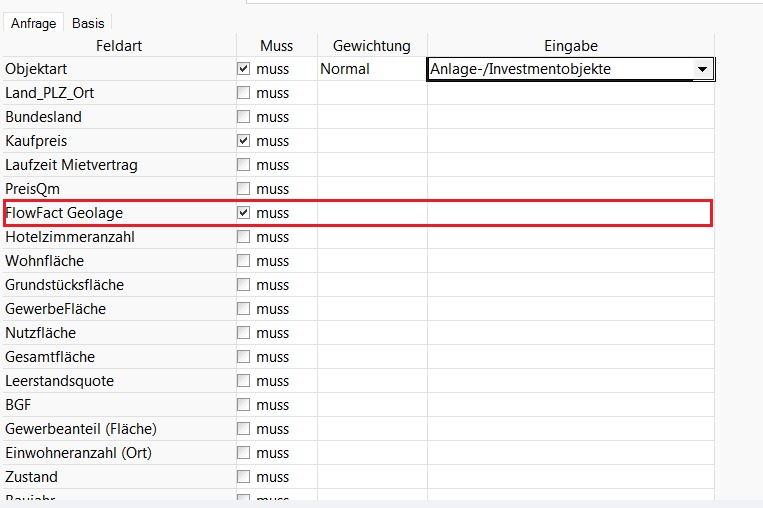Tick the Bundesland muss checkbox
Image resolution: width=763 pixels, height=508 pixels.
243,117
